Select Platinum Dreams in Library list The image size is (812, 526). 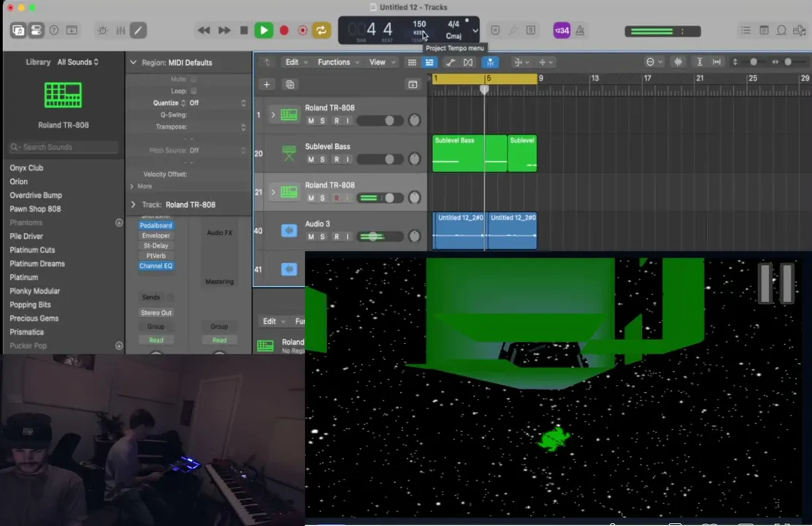pos(37,263)
